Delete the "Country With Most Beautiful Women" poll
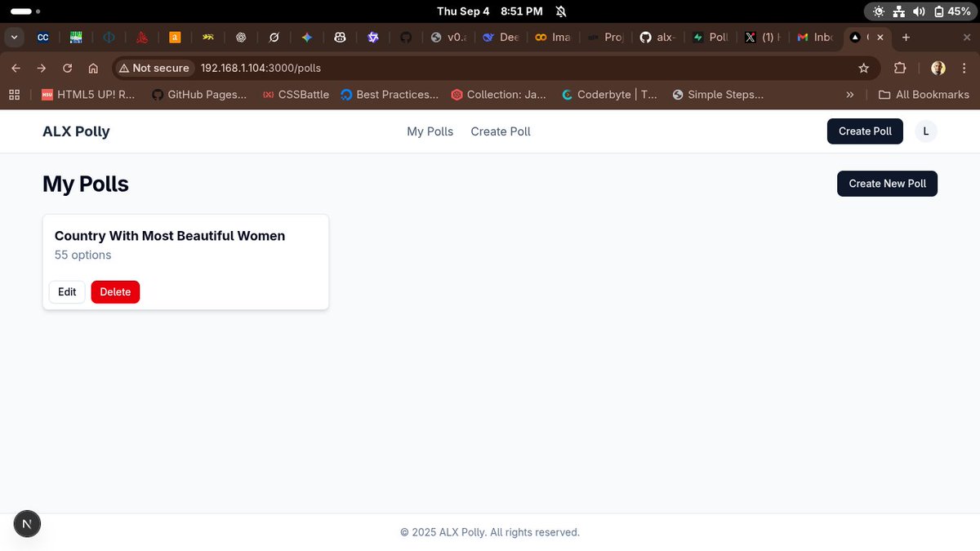The height and width of the screenshot is (551, 980). coord(115,291)
